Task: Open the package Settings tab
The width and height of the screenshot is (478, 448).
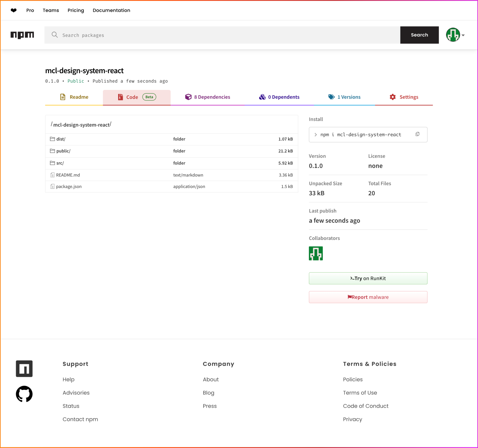Action: point(404,97)
